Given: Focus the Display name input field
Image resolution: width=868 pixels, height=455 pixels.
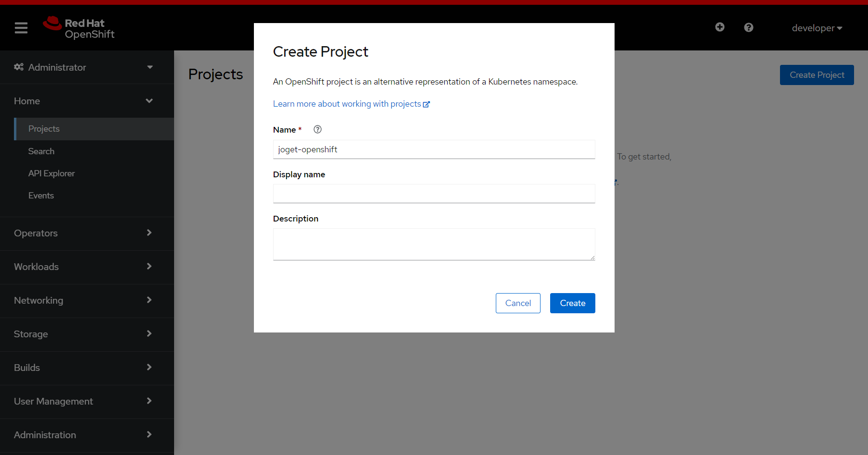Looking at the screenshot, I should point(434,194).
